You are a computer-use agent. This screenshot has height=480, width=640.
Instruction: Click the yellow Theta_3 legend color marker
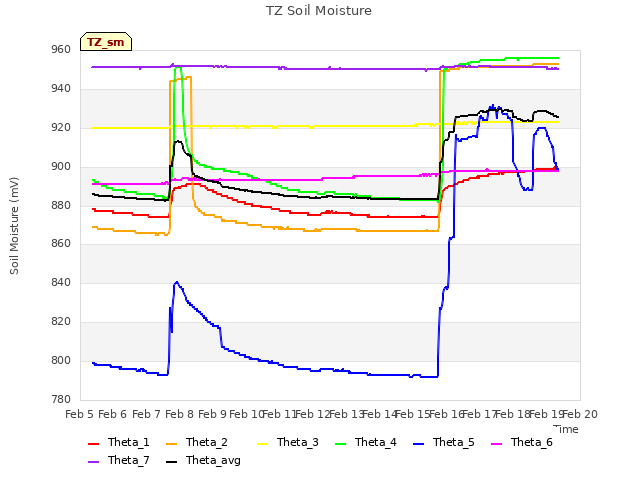coord(262,444)
